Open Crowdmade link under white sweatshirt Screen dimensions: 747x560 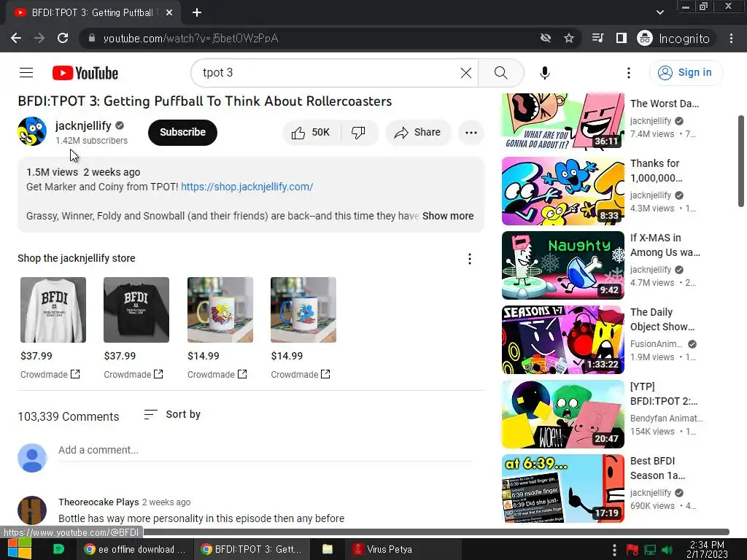click(x=50, y=375)
